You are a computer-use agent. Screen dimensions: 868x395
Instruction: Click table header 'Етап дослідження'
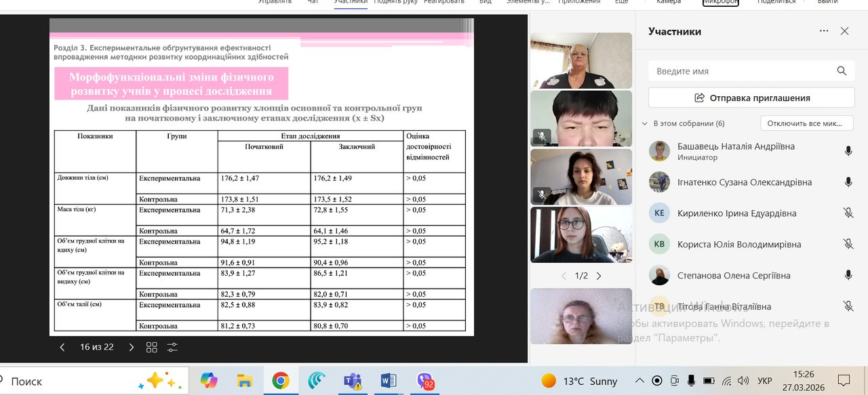click(x=310, y=136)
